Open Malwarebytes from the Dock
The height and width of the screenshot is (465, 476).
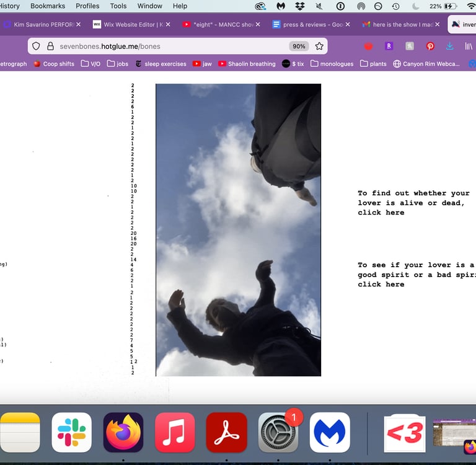(x=330, y=432)
